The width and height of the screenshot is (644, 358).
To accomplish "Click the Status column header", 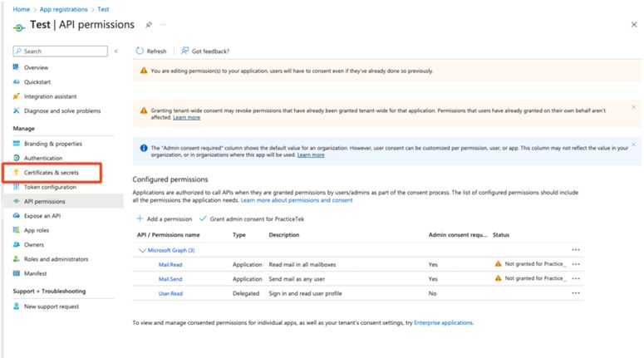I will pyautogui.click(x=501, y=235).
